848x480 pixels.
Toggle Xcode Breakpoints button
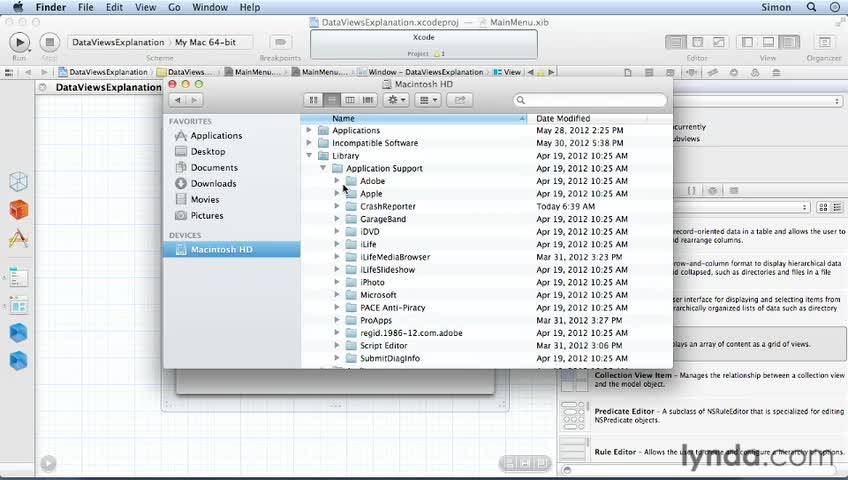pos(280,42)
